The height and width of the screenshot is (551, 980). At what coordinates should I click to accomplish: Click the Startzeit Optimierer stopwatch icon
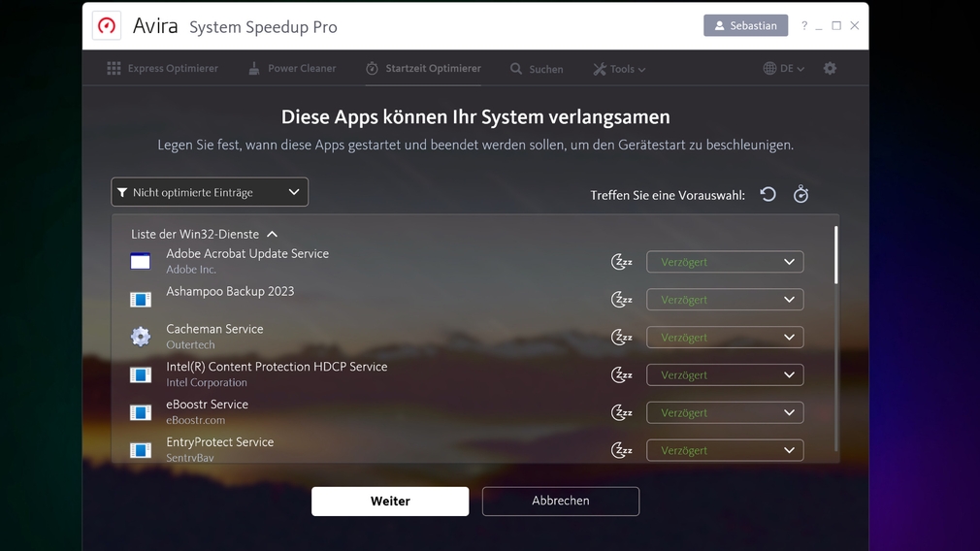372,68
